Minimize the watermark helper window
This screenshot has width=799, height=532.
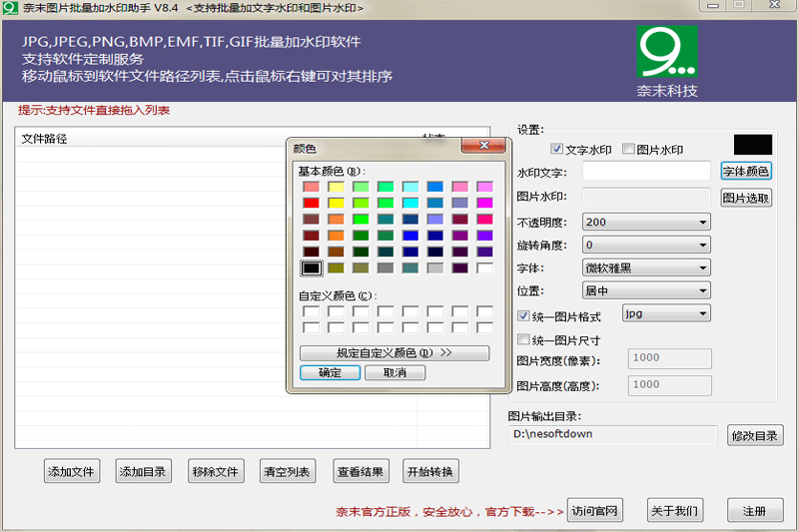[x=713, y=6]
